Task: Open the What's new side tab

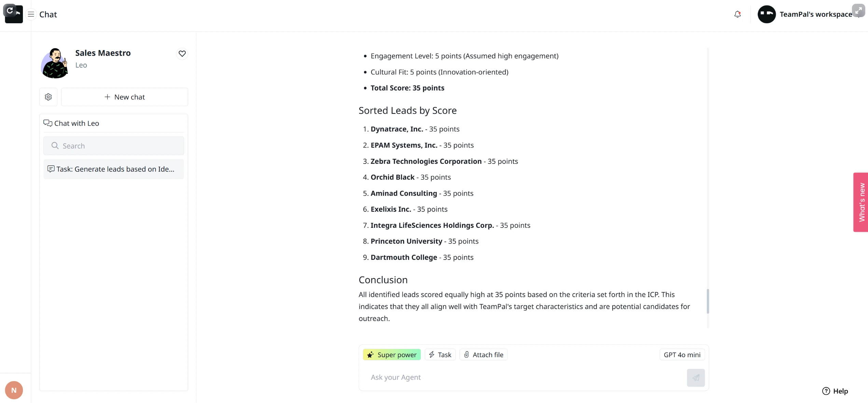Action: [x=861, y=202]
